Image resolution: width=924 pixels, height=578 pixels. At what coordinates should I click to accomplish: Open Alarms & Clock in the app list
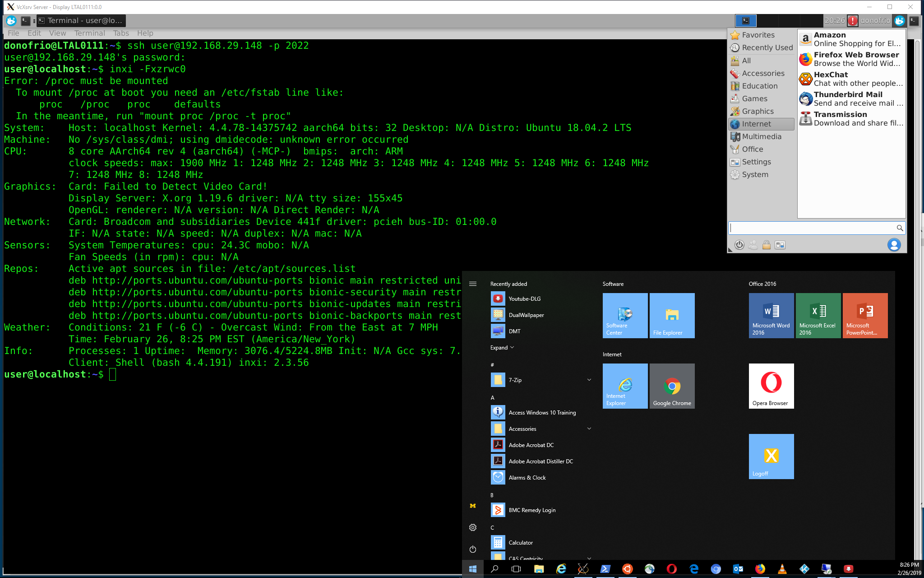click(x=541, y=477)
